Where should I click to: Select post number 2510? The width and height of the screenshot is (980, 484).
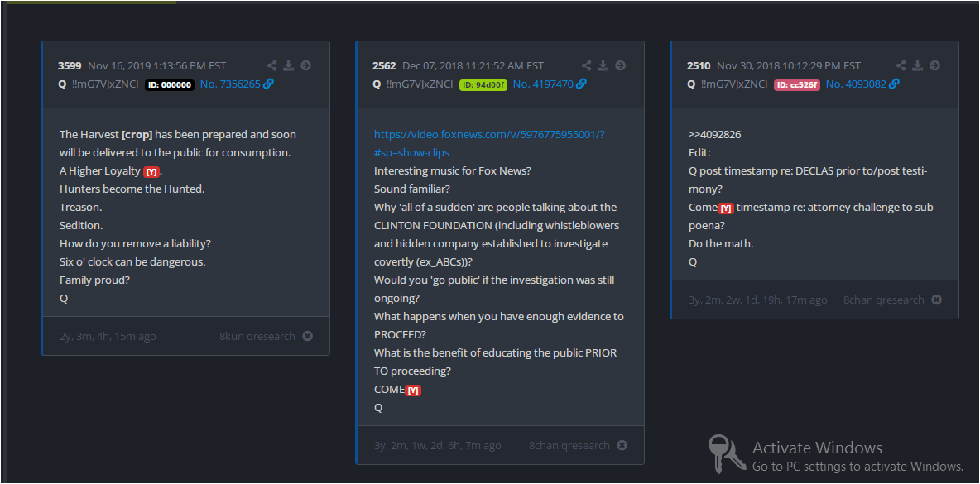(699, 65)
